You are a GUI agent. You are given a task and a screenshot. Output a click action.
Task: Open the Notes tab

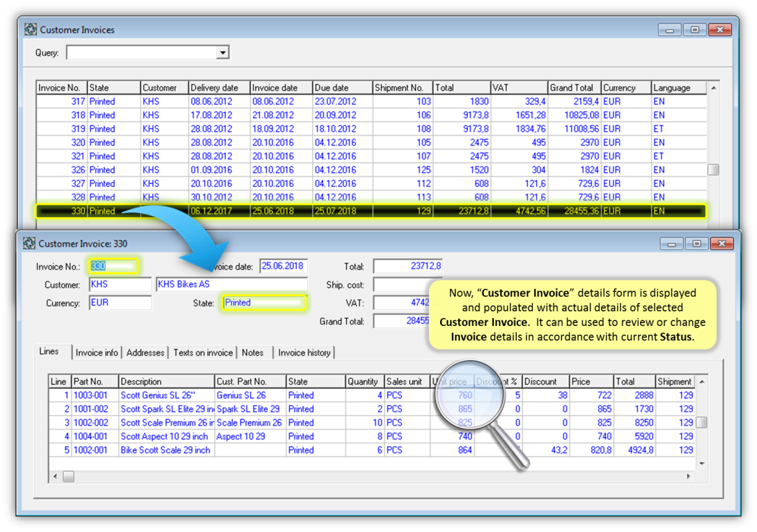(253, 353)
